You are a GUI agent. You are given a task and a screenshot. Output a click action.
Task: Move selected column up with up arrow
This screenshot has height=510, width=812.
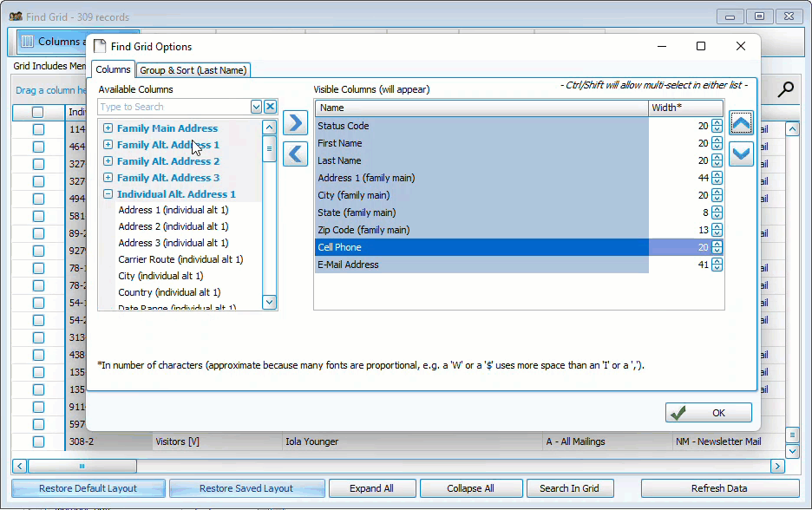click(x=741, y=123)
